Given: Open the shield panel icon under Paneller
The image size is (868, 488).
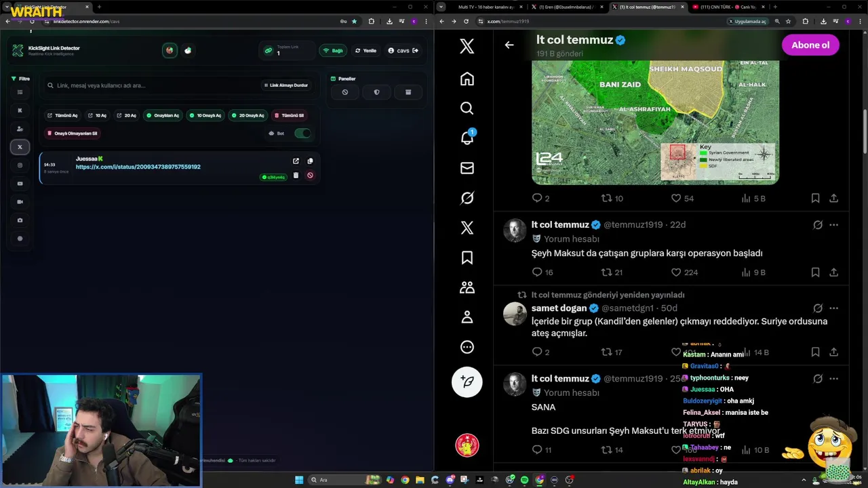Looking at the screenshot, I should tap(376, 92).
